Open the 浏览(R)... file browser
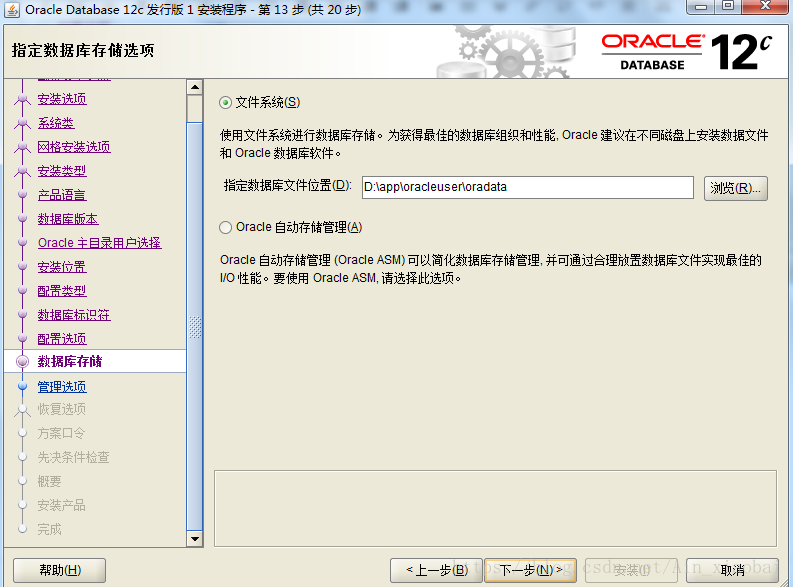Screen dimensions: 793x587 pyautogui.click(x=736, y=188)
